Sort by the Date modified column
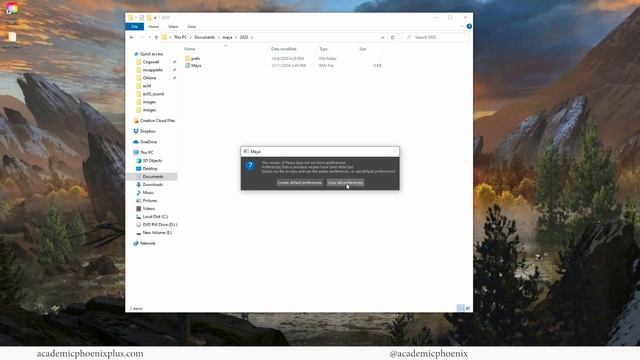This screenshot has height=360, width=640. (284, 49)
